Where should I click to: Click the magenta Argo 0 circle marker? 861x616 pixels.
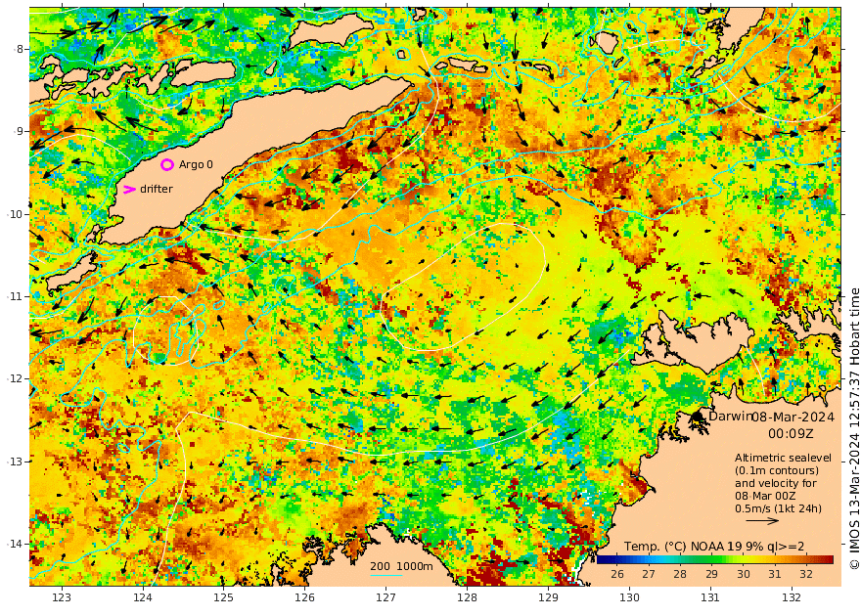pyautogui.click(x=167, y=164)
